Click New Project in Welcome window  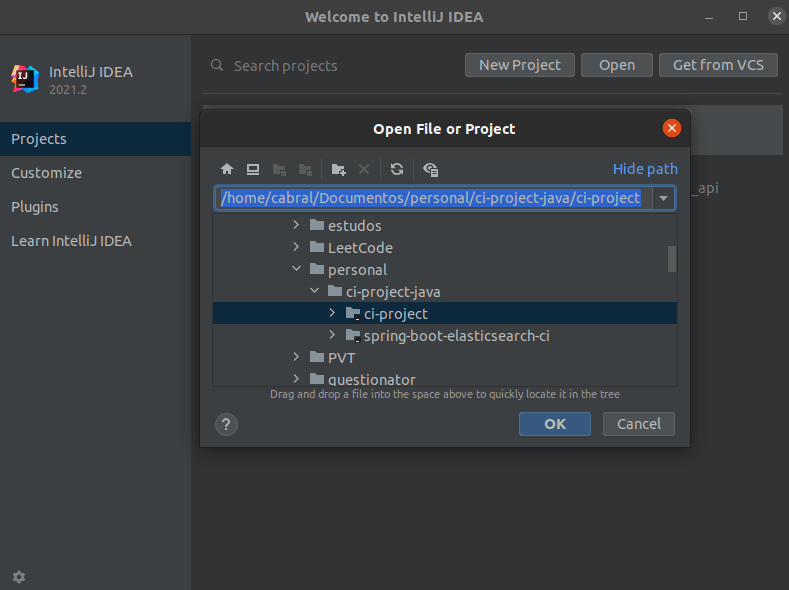coord(519,65)
